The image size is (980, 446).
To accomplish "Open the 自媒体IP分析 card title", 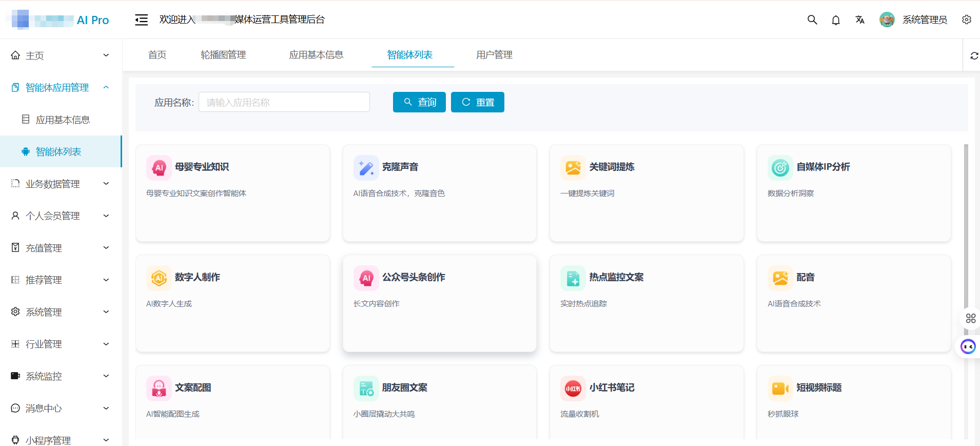I will 823,167.
